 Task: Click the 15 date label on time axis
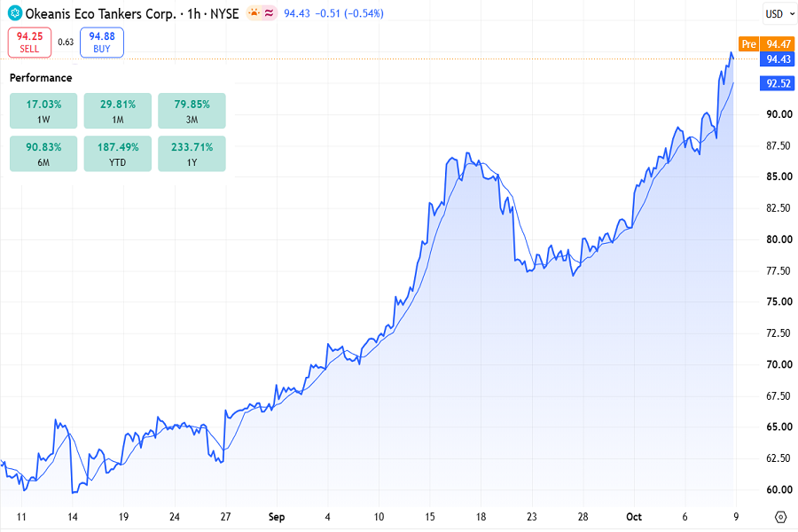(430, 517)
